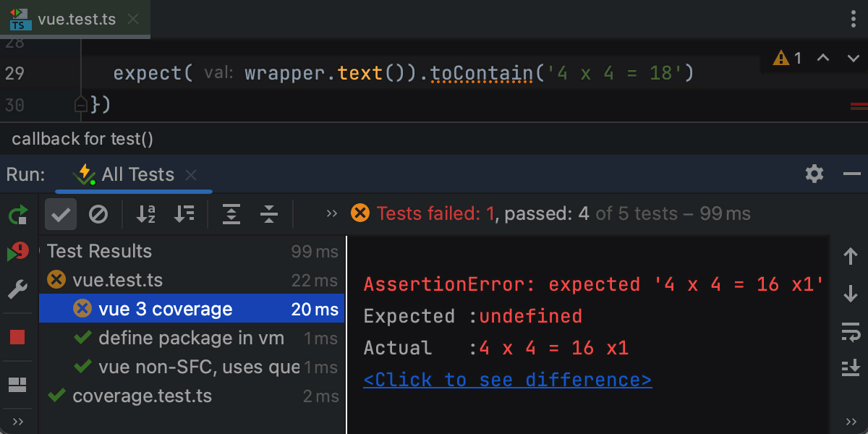Open test runner settings with the wrench icon
Image resolution: width=868 pixels, height=434 pixels.
click(18, 290)
